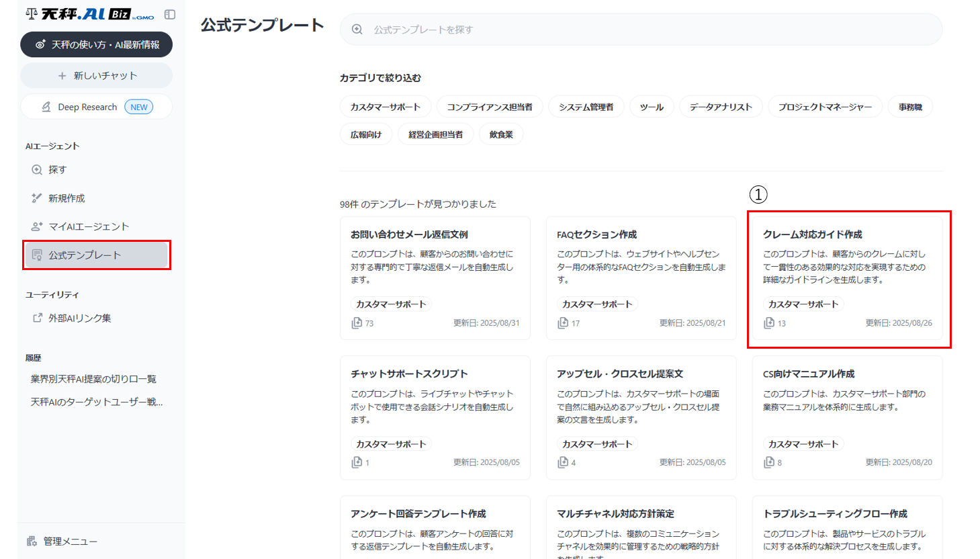980x559 pixels.
Task: Click the copy icon on アップセル・クロスセル提案文 card
Action: pos(563,462)
